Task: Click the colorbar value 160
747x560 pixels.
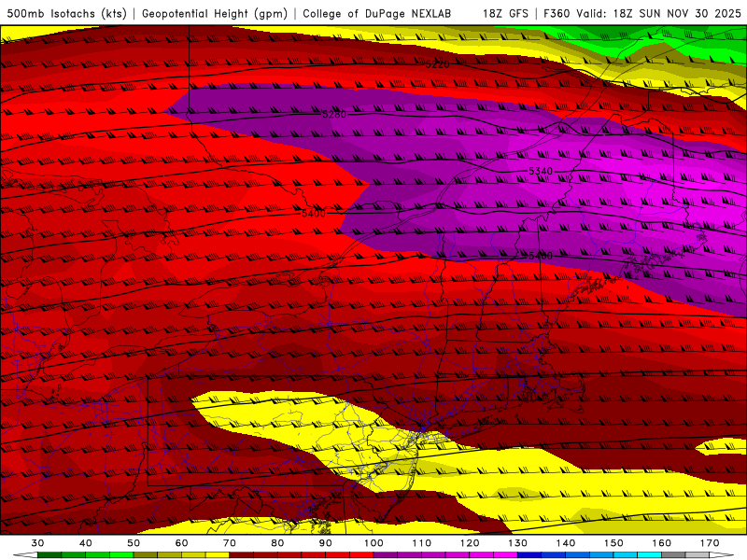Action: (662, 543)
